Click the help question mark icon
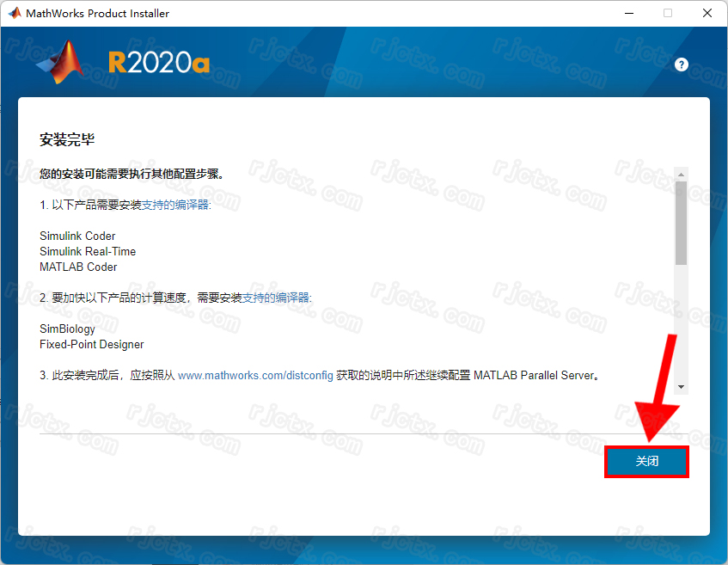 point(682,64)
